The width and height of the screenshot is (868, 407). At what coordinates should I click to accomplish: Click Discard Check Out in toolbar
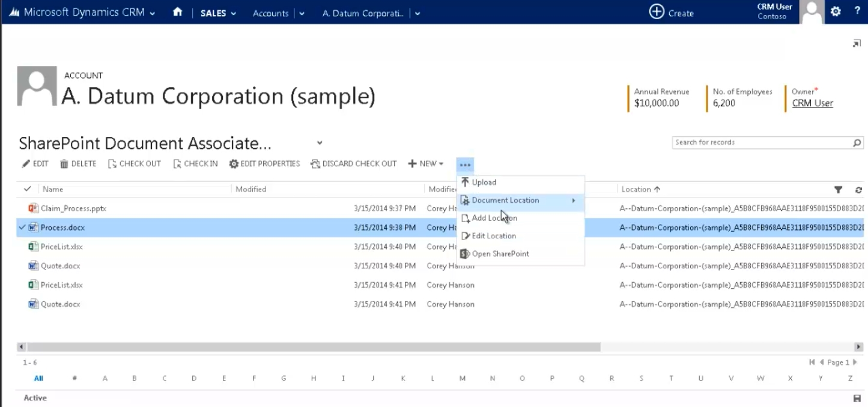(354, 164)
